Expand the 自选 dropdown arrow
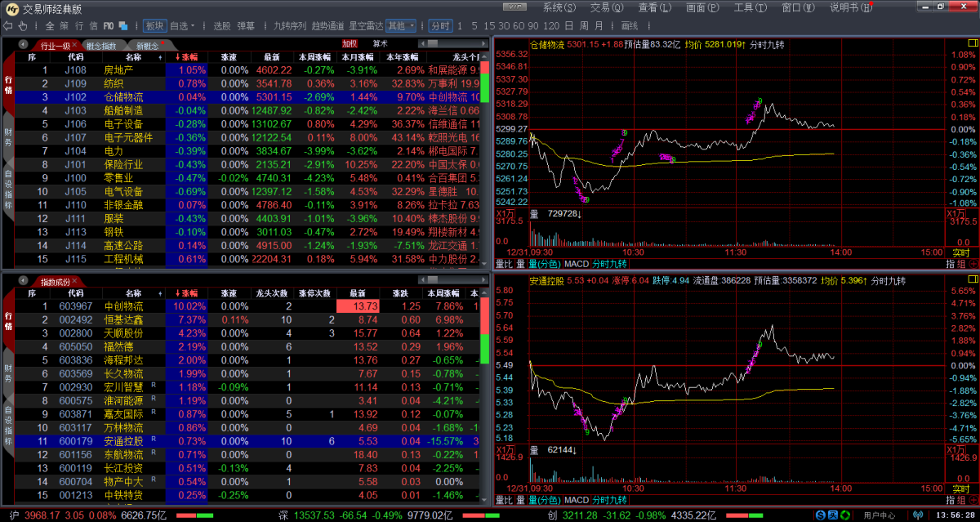Viewport: 980px width, 522px height. click(194, 26)
